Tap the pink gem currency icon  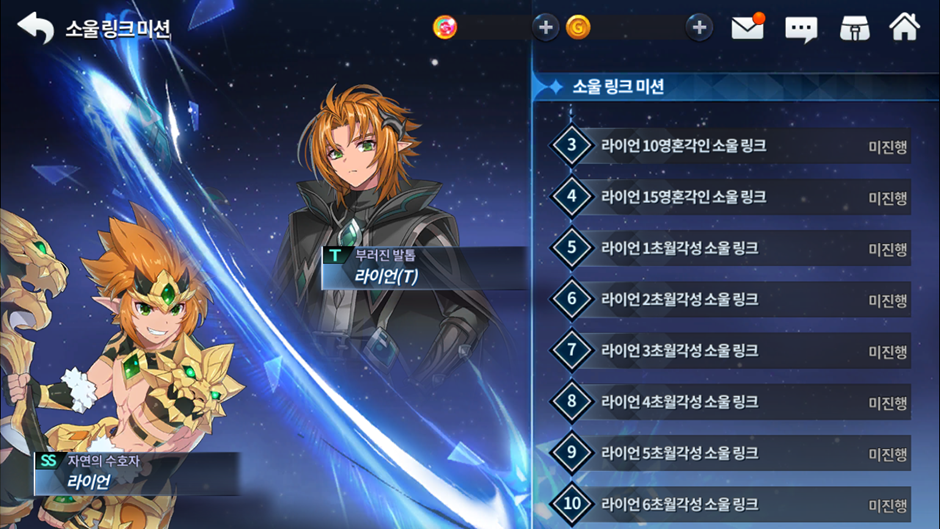pyautogui.click(x=445, y=28)
